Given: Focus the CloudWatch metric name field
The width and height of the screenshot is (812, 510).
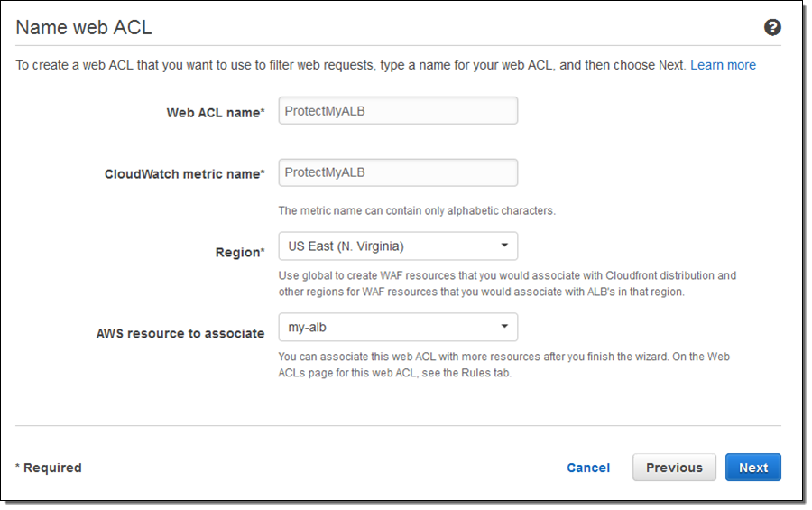Looking at the screenshot, I should pos(398,172).
